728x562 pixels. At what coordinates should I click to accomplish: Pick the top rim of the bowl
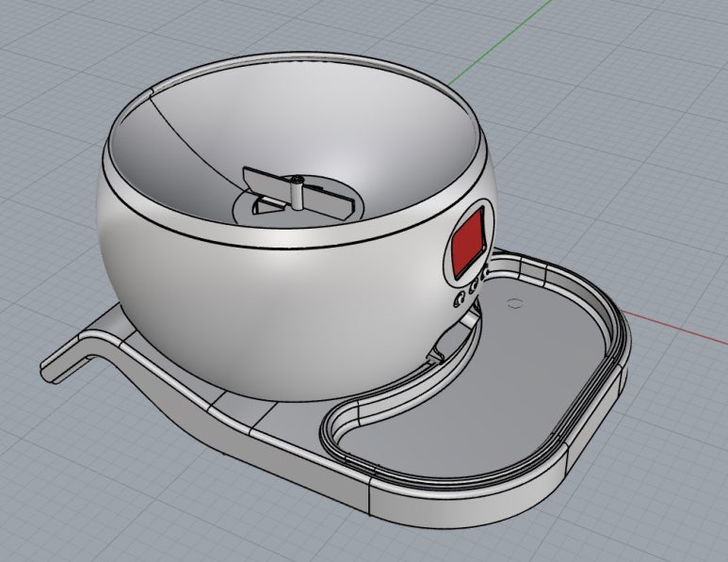pos(283,238)
